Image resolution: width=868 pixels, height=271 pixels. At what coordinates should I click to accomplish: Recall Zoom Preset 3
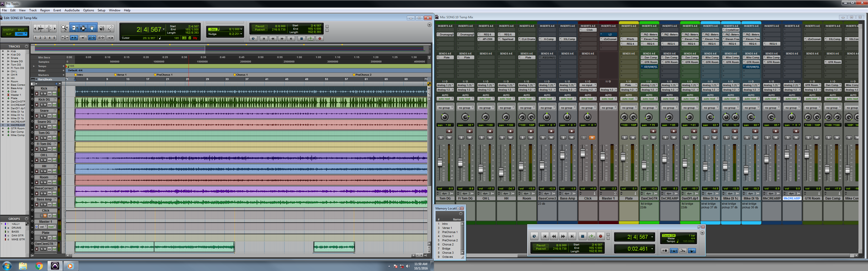[x=45, y=38]
